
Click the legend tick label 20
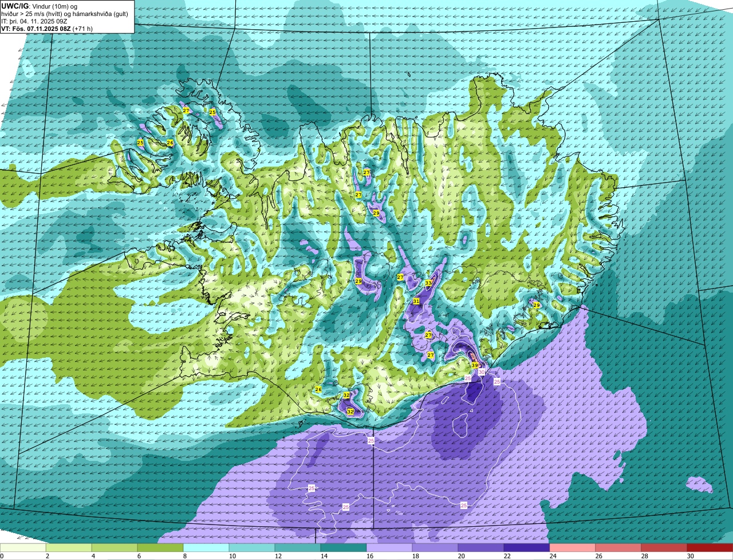(x=460, y=556)
